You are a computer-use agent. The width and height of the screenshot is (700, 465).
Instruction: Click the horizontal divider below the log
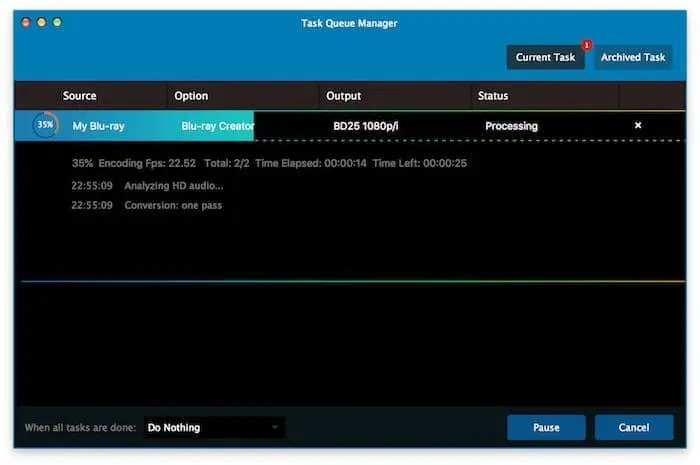(x=350, y=281)
